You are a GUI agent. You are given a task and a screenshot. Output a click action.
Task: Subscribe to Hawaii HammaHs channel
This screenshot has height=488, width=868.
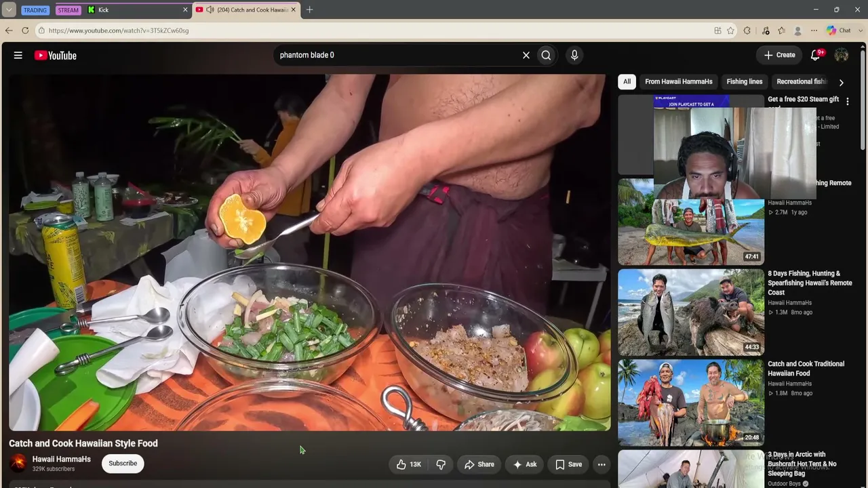(x=123, y=464)
